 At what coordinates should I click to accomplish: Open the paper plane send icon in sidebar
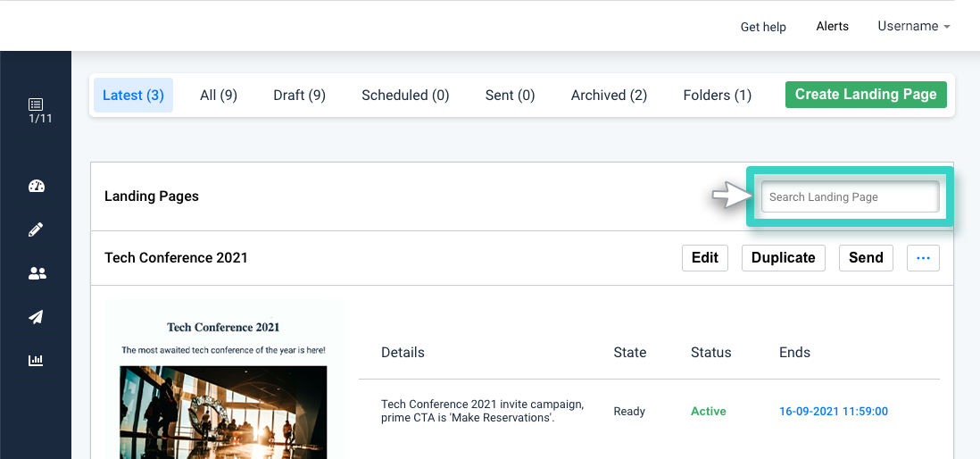(37, 317)
